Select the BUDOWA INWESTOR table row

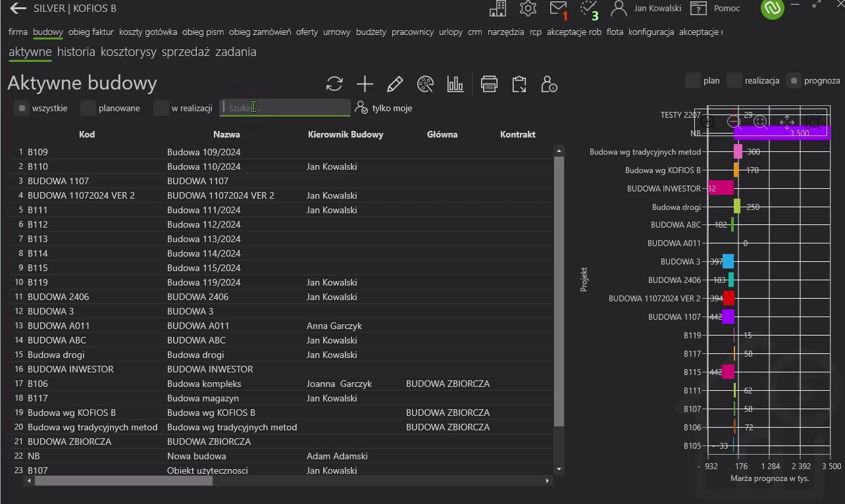pos(281,369)
